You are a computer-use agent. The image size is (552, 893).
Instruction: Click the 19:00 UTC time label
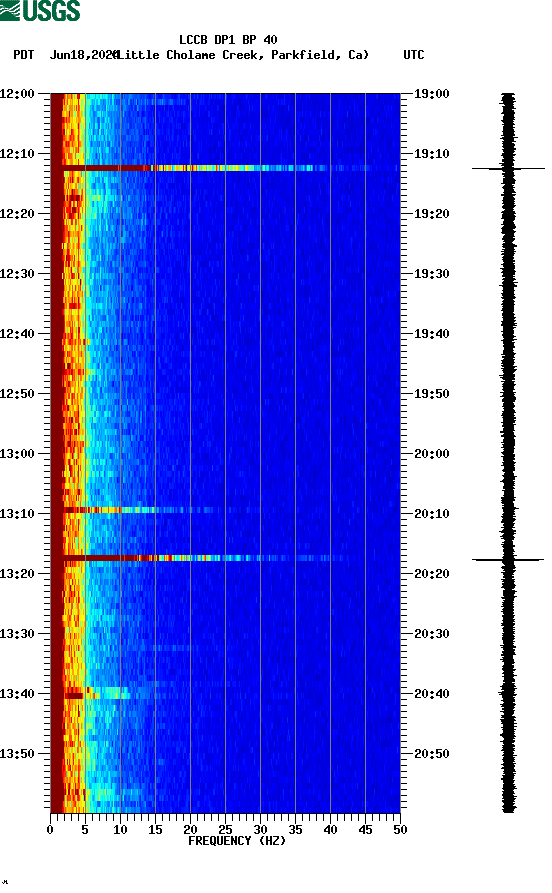[x=432, y=93]
